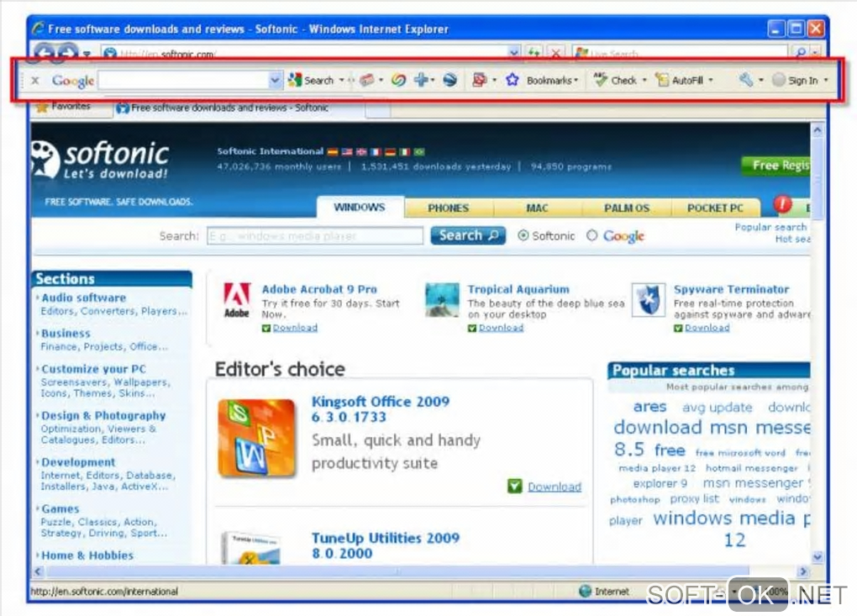857x616 pixels.
Task: Click the blue Softonic Search button
Action: (x=468, y=235)
